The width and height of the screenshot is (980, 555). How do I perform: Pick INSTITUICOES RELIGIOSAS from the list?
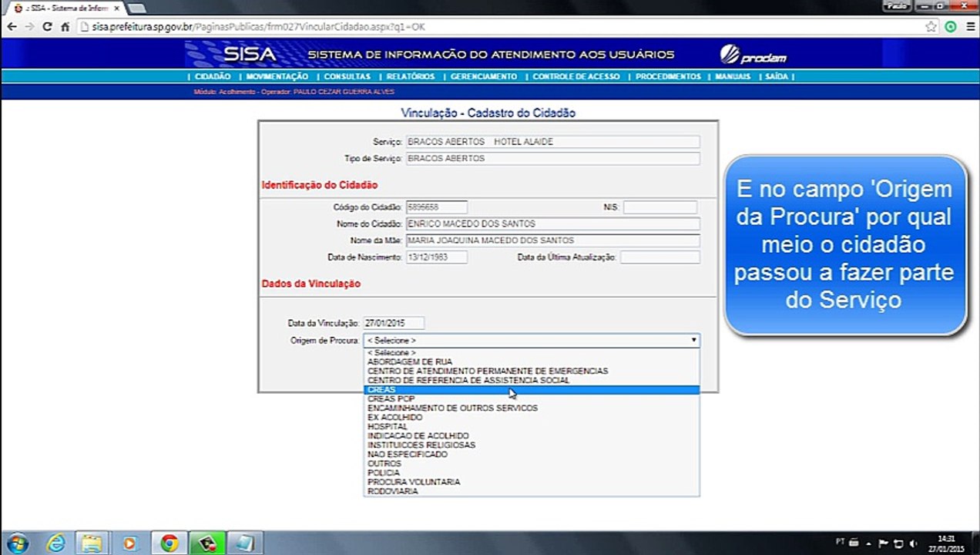pyautogui.click(x=532, y=446)
